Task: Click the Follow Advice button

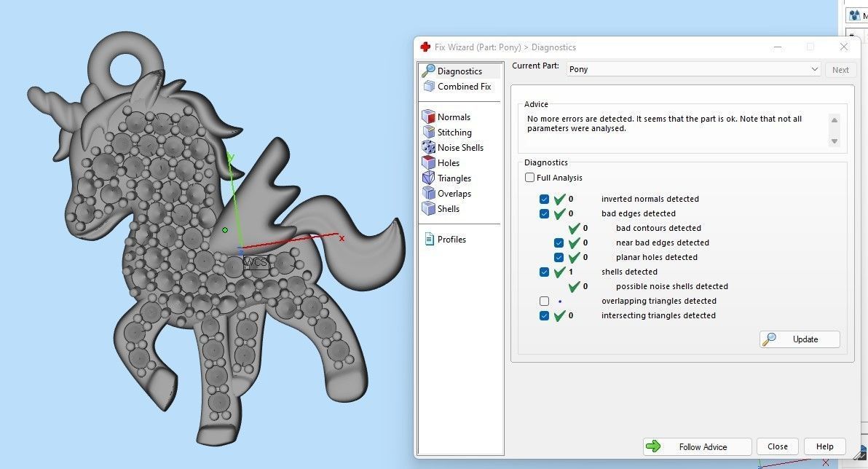Action: (x=697, y=447)
